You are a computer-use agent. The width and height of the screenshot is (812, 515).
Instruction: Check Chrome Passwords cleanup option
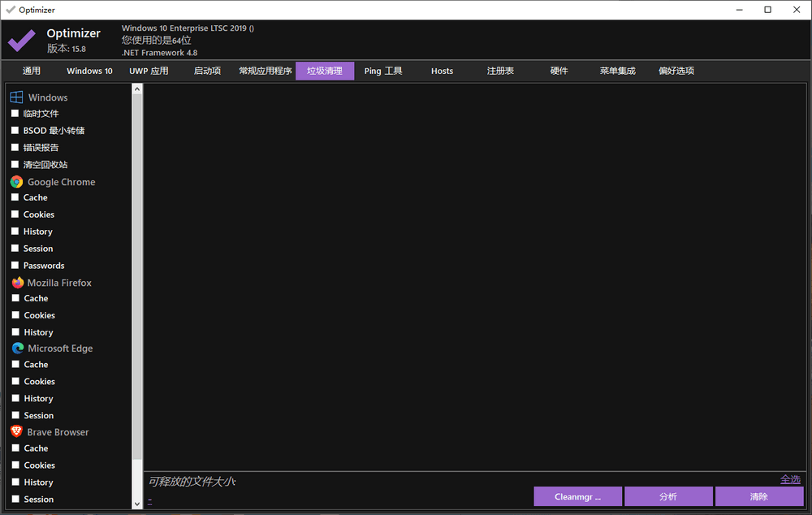14,265
